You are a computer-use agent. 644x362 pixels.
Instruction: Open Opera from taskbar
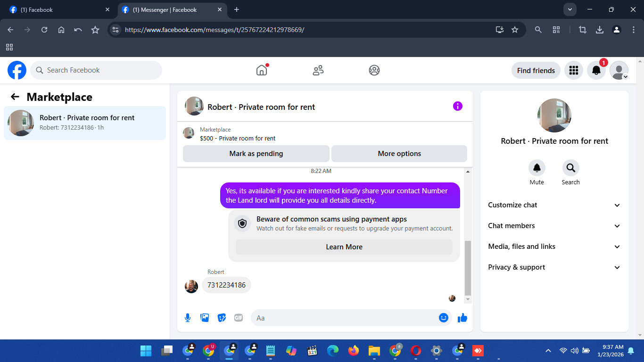coord(415,351)
